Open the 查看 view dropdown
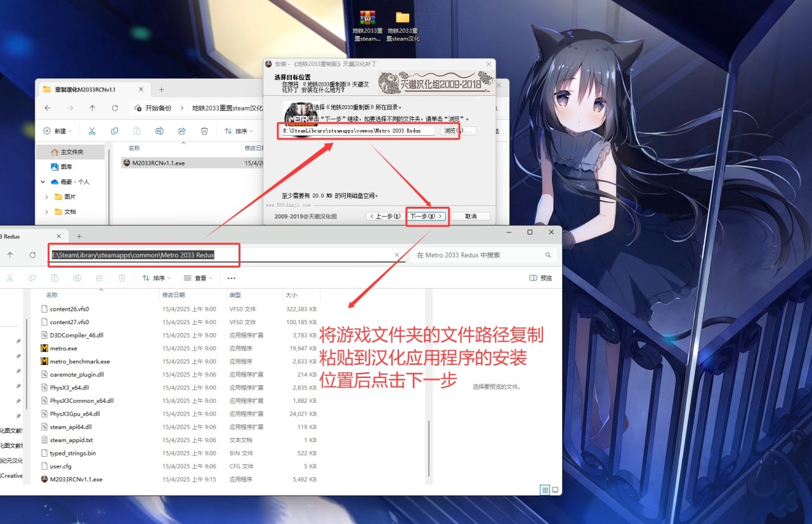This screenshot has height=524, width=812. [198, 278]
